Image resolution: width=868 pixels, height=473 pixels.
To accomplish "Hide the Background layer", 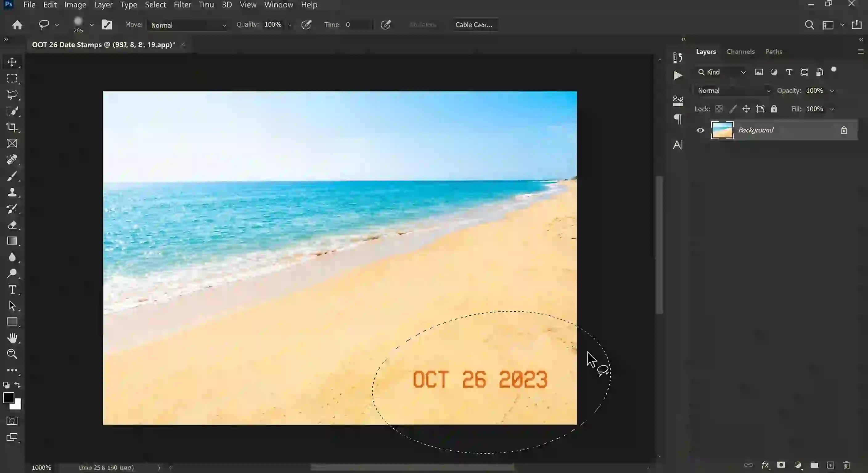I will 700,130.
